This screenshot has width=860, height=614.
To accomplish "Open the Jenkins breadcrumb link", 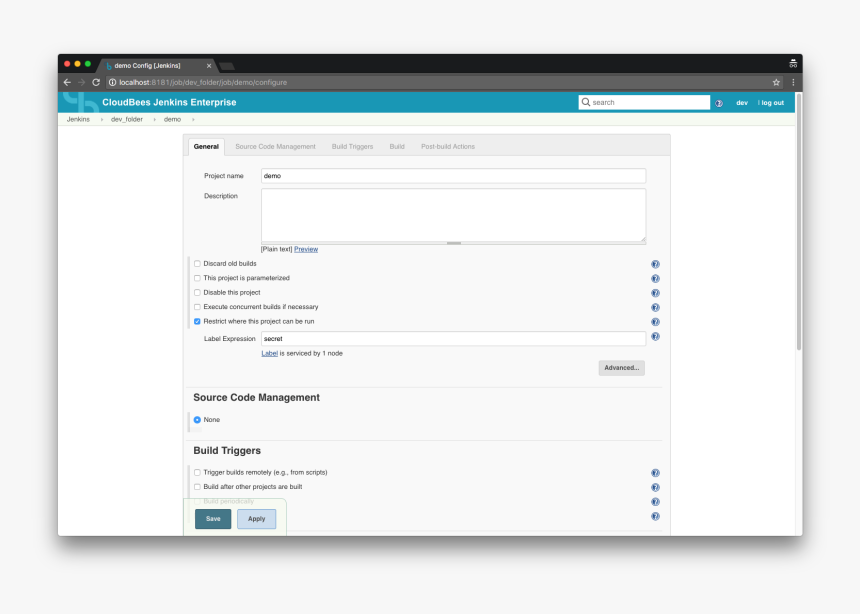I will [78, 120].
